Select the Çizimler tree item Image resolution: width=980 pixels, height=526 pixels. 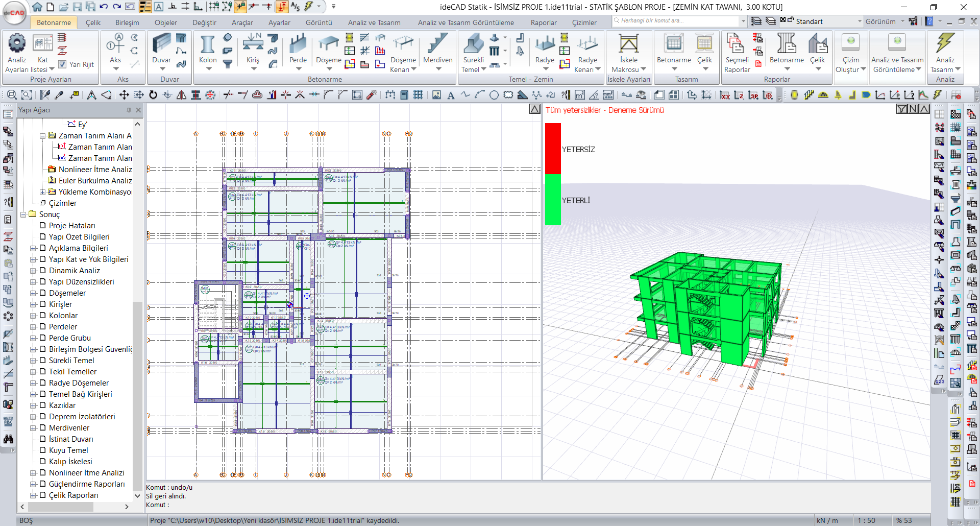[x=63, y=203]
